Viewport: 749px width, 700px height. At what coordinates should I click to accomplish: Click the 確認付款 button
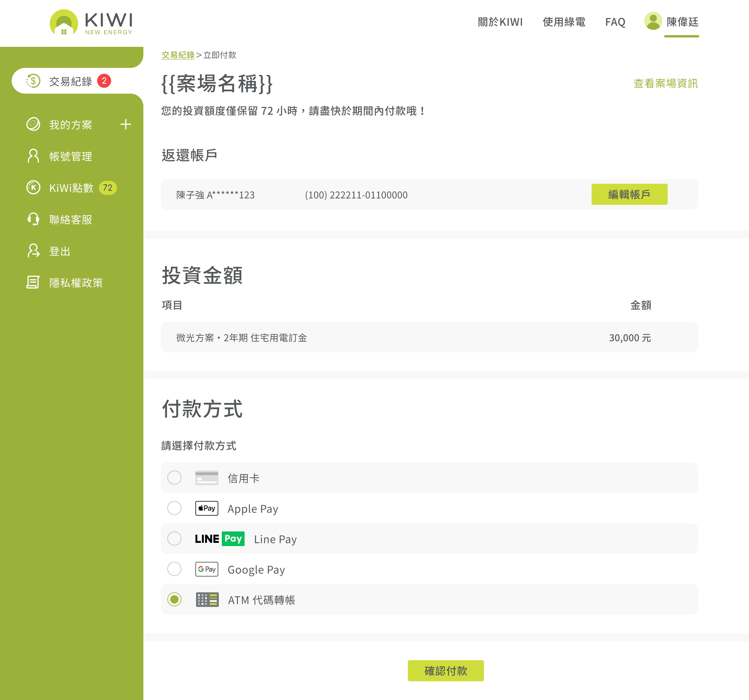[446, 671]
